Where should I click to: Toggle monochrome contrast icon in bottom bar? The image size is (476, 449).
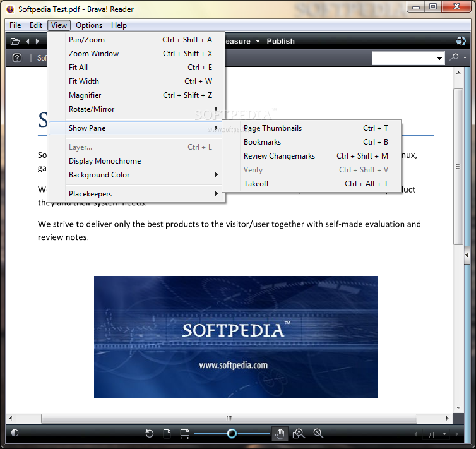coord(15,433)
